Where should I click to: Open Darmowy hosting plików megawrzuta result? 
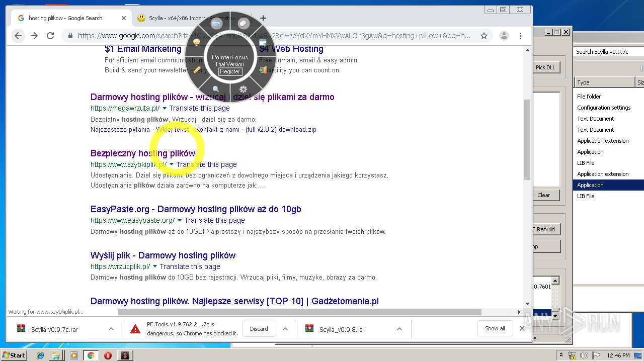212,97
